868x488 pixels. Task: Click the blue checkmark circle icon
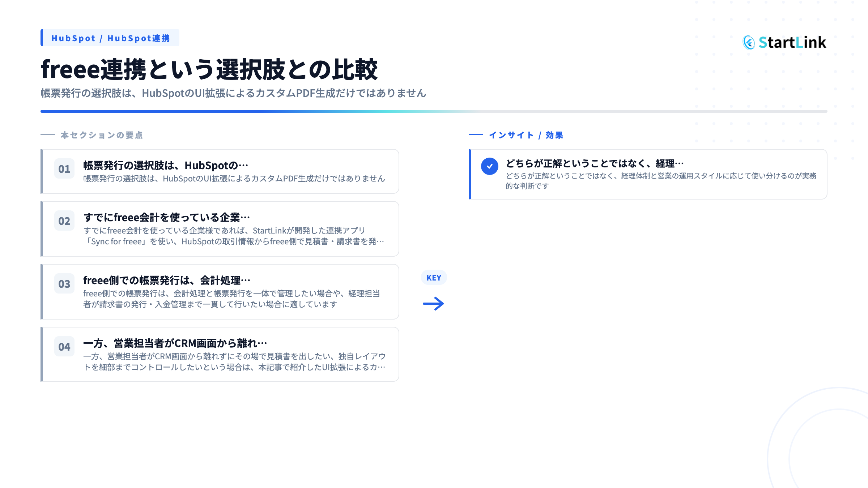pos(489,166)
